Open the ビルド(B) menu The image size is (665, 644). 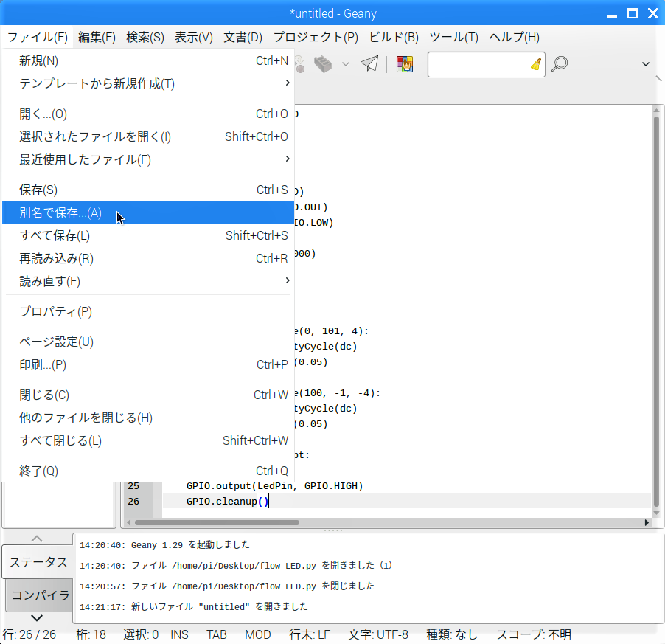pyautogui.click(x=394, y=38)
